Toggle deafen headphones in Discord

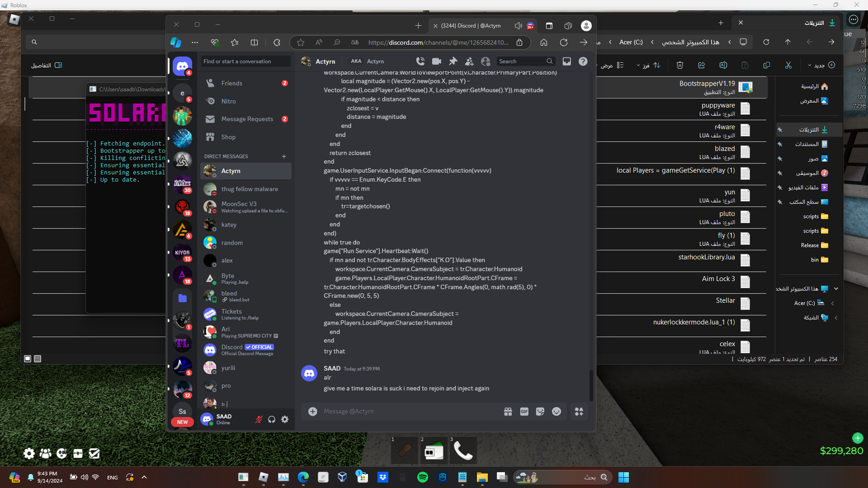(272, 419)
